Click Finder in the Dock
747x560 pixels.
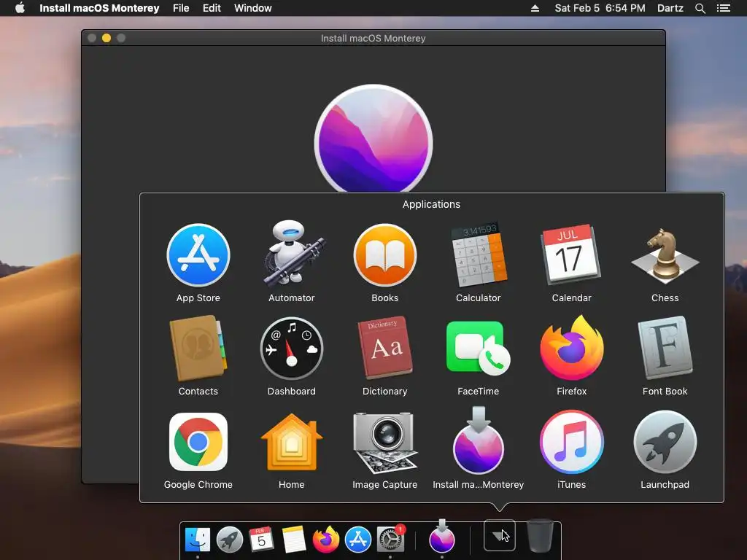click(x=197, y=540)
